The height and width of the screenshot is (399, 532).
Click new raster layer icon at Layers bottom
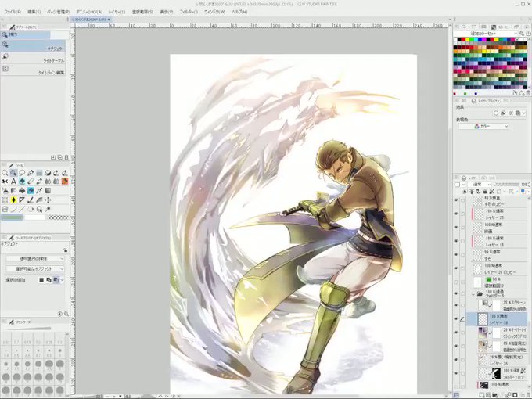[483, 395]
